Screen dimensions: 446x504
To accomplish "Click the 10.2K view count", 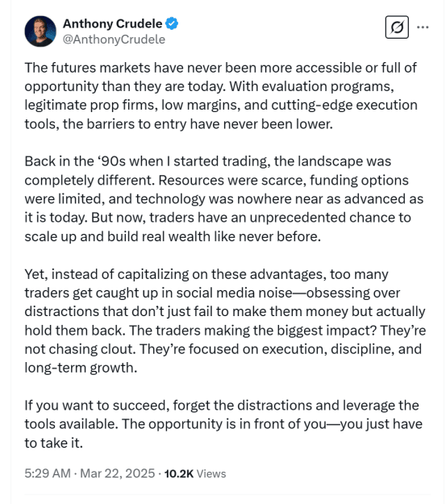I will pos(179,474).
